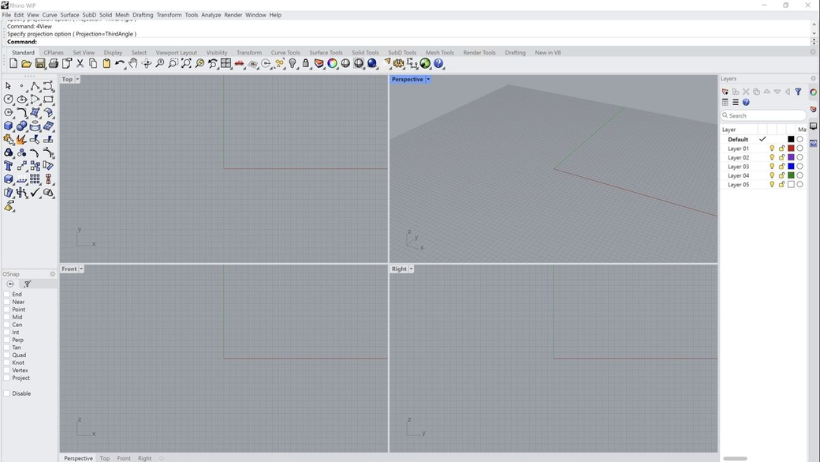
Task: Switch to the CPlanes toolbar tab
Action: [x=53, y=53]
